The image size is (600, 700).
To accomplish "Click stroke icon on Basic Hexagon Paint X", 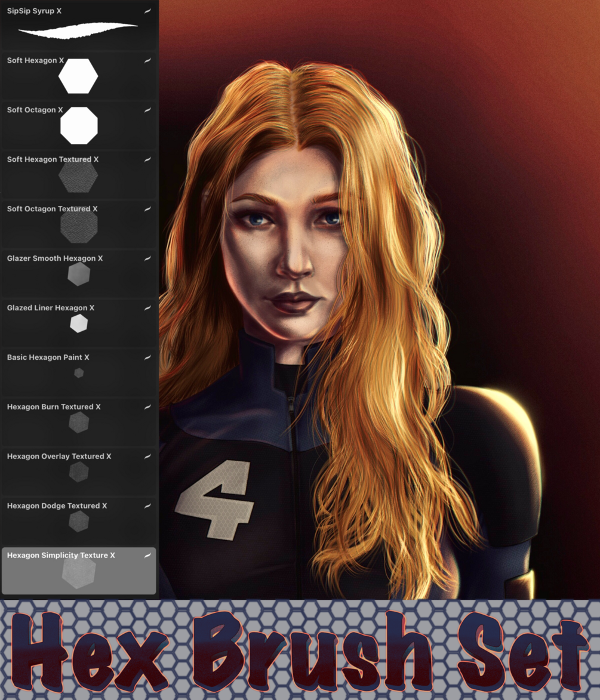I will (147, 357).
